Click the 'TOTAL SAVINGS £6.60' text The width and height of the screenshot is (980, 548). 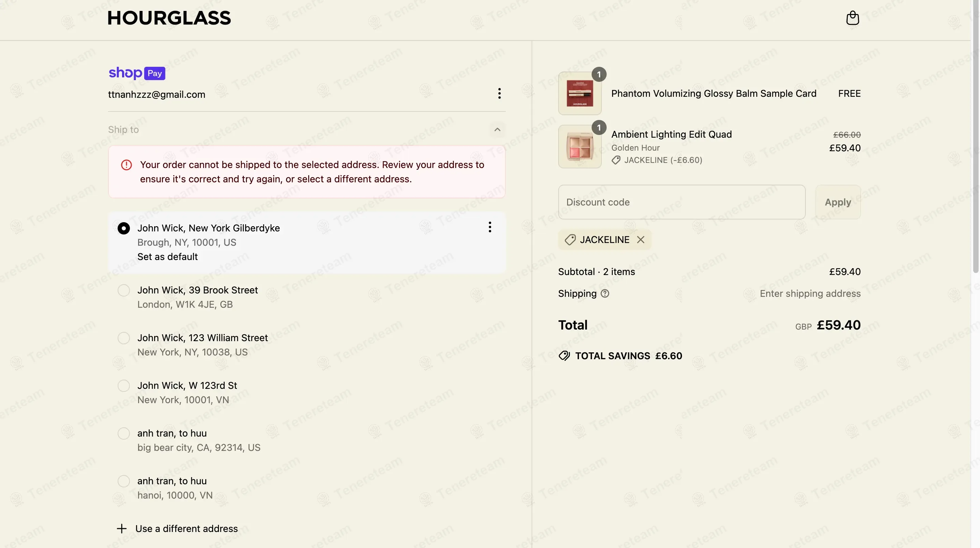coord(628,356)
